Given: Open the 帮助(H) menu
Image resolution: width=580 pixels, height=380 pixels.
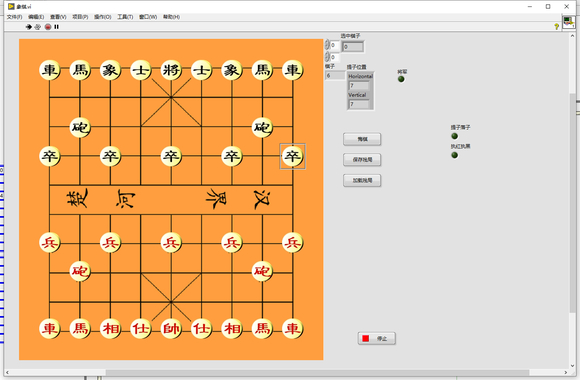Looking at the screenshot, I should coord(171,17).
